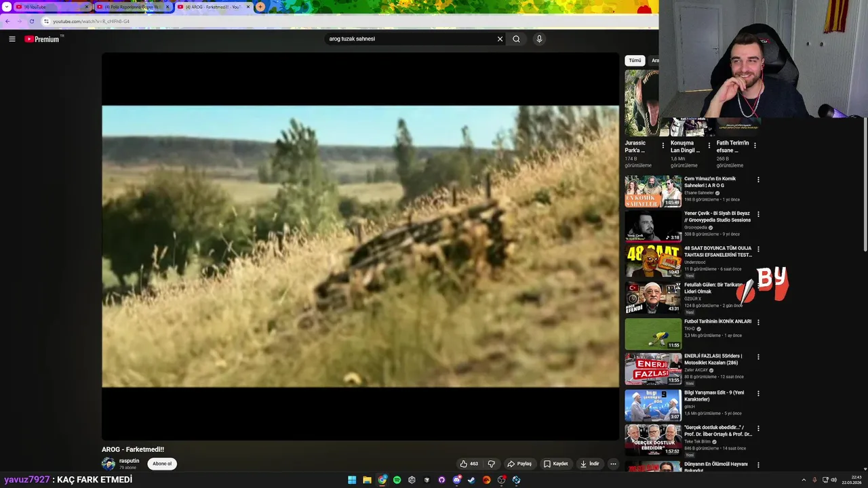Click the video player to pause

pos(360,246)
